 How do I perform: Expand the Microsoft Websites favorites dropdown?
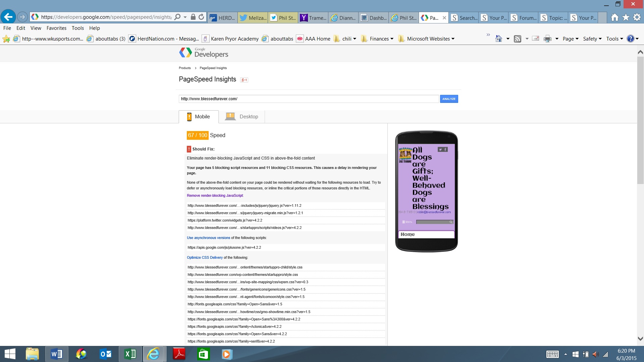click(453, 39)
